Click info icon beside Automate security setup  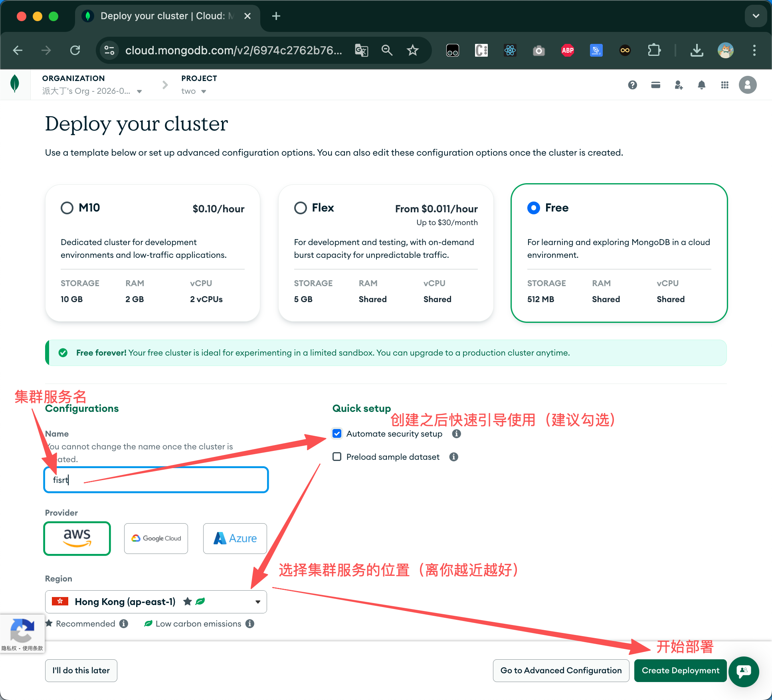point(456,434)
